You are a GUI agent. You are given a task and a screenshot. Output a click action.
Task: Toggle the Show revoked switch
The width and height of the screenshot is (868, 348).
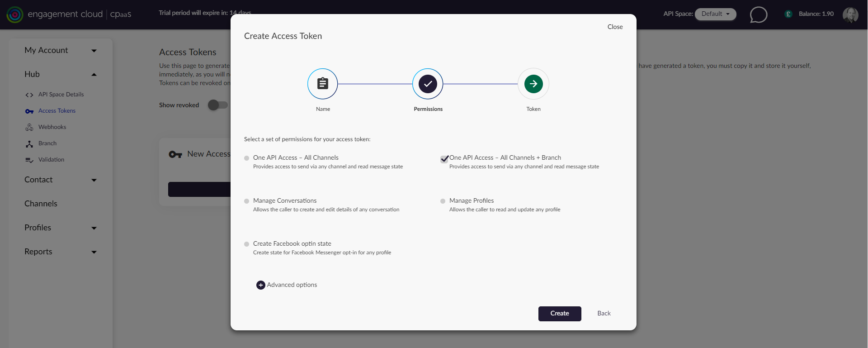click(217, 105)
